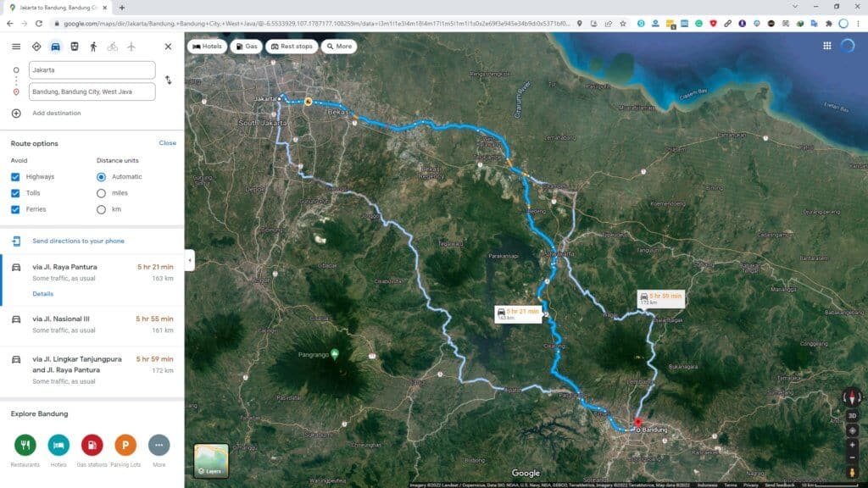
Task: Reverse starting point and destination
Action: 168,80
